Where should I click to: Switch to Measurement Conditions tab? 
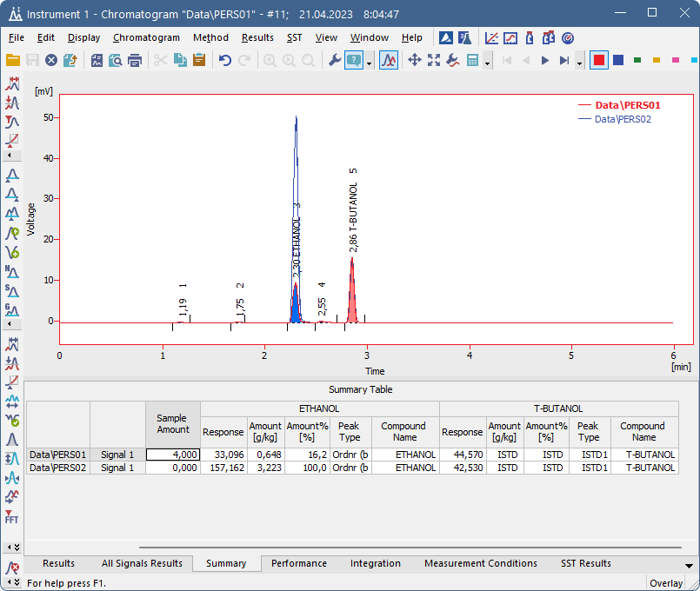coord(481,563)
